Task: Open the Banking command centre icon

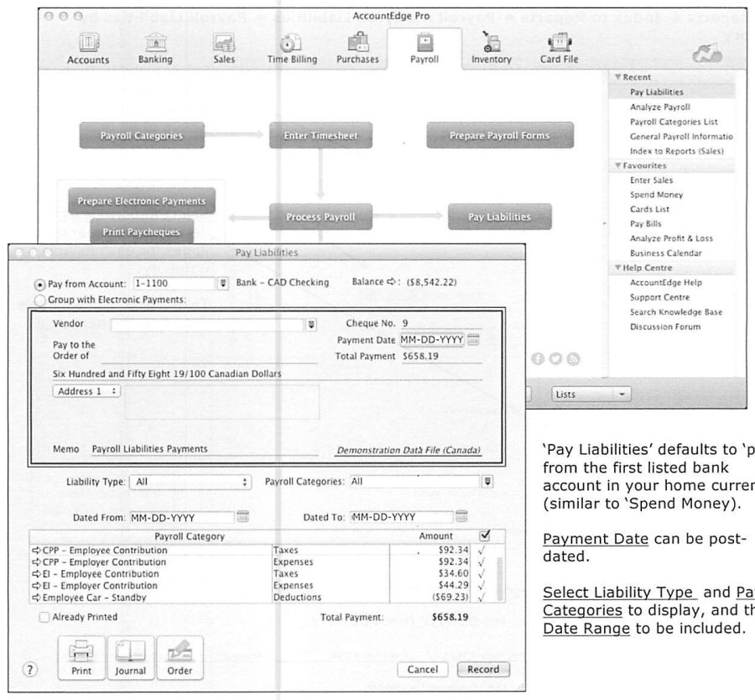Action: pyautogui.click(x=155, y=42)
